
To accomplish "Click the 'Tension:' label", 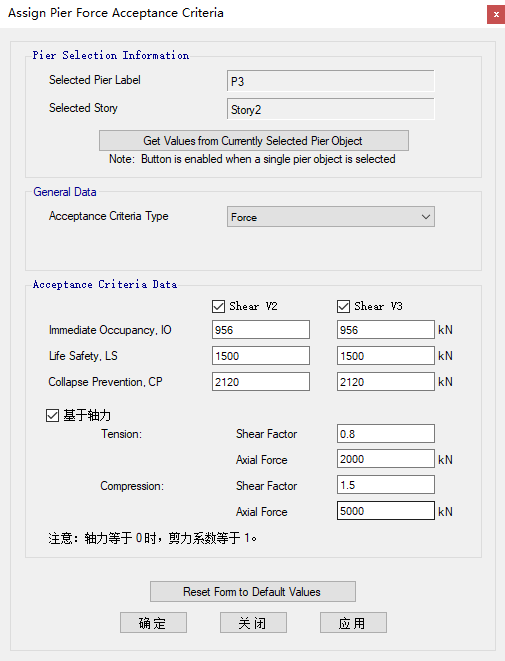I will [121, 434].
